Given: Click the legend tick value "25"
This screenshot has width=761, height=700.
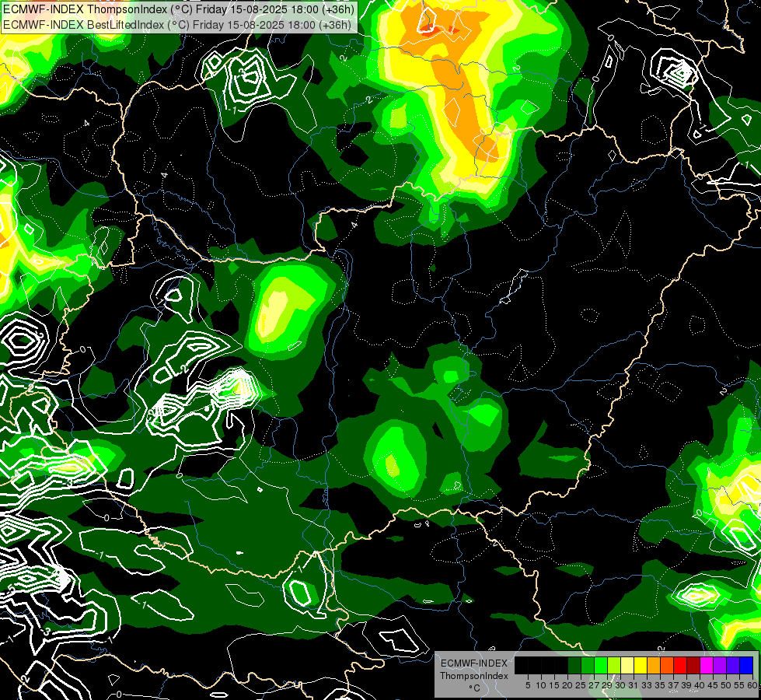Looking at the screenshot, I should [x=581, y=685].
